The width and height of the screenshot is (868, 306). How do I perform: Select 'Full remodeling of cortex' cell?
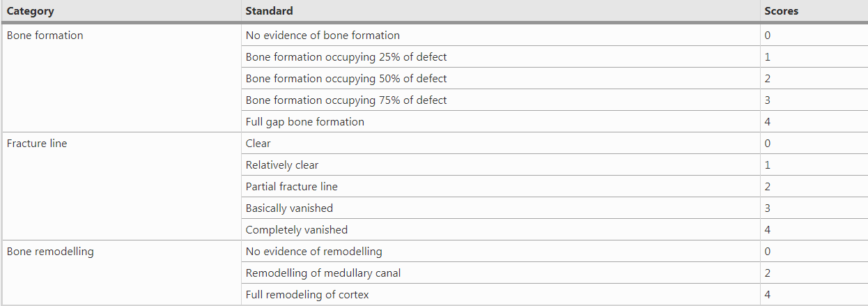[307, 295]
